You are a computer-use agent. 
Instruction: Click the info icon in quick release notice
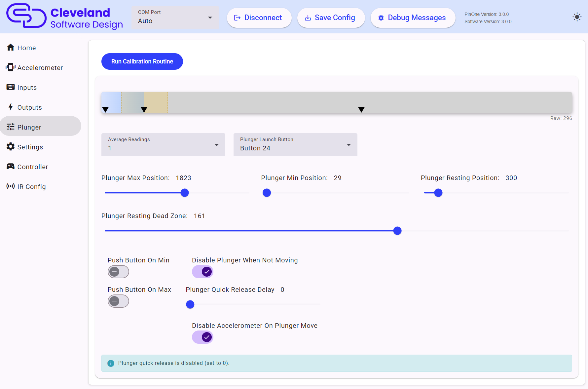111,363
